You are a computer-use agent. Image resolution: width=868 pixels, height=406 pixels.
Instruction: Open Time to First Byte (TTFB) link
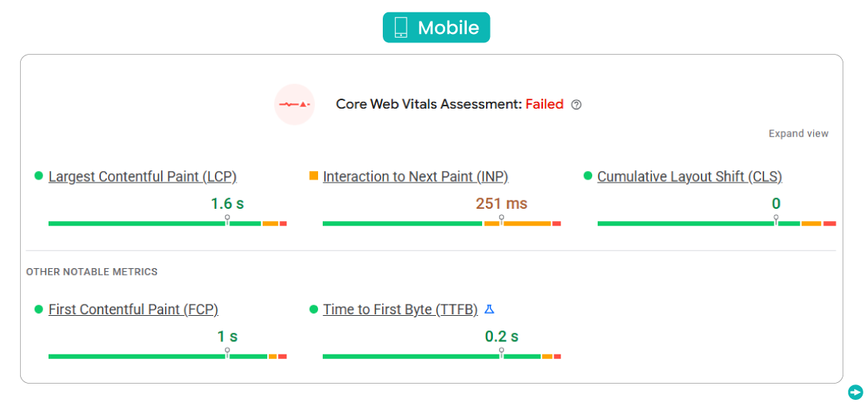400,310
